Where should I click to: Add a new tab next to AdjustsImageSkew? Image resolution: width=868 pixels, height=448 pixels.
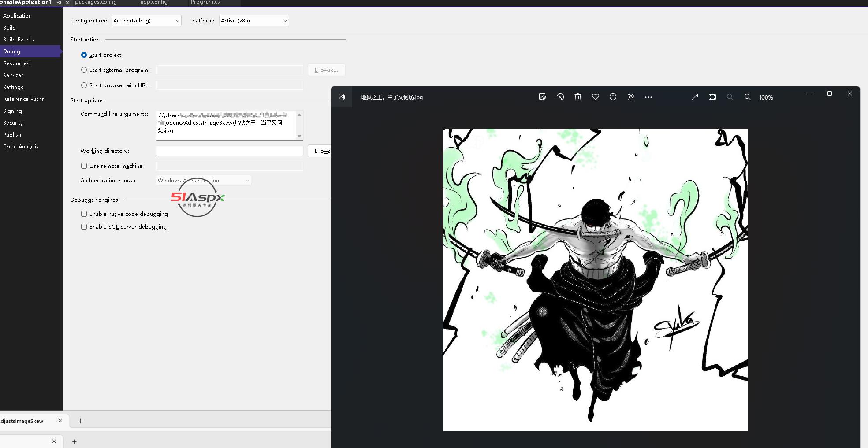coord(80,421)
